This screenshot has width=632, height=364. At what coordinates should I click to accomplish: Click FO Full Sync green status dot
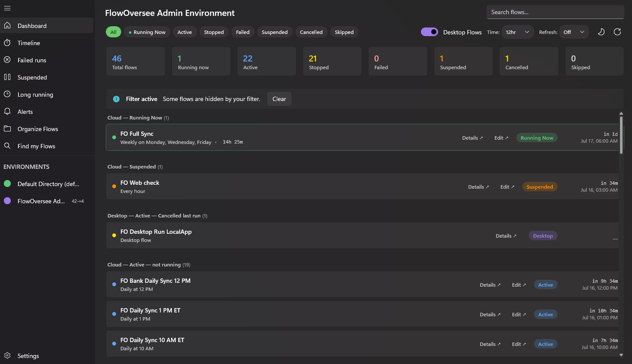114,138
